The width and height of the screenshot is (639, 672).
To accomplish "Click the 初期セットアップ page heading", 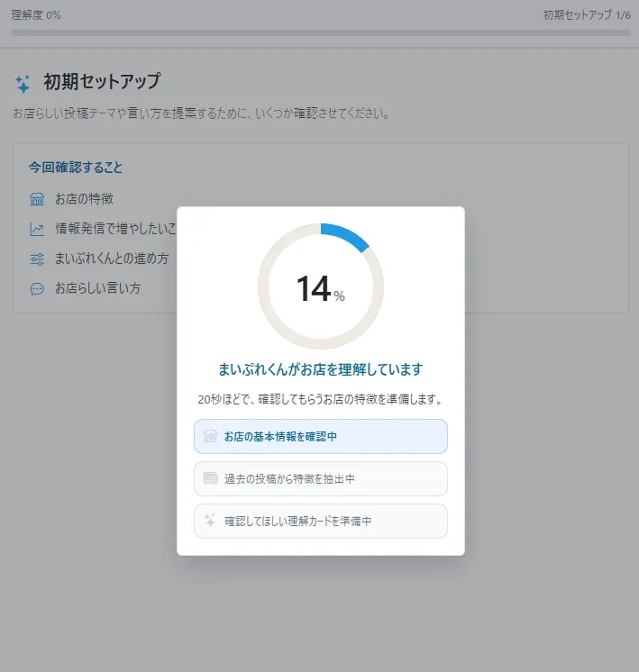I will point(102,81).
